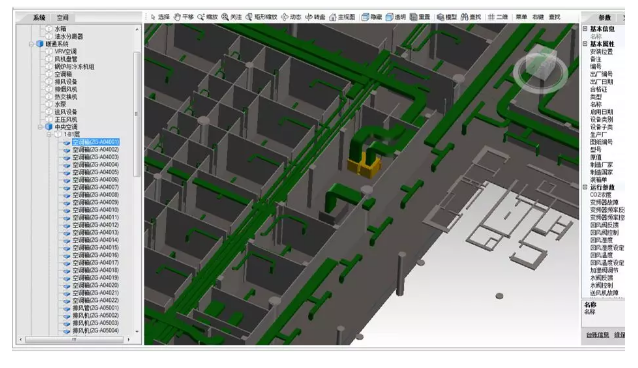Open the 菜单 toolbar menu
This screenshot has height=368, width=638.
click(x=521, y=17)
